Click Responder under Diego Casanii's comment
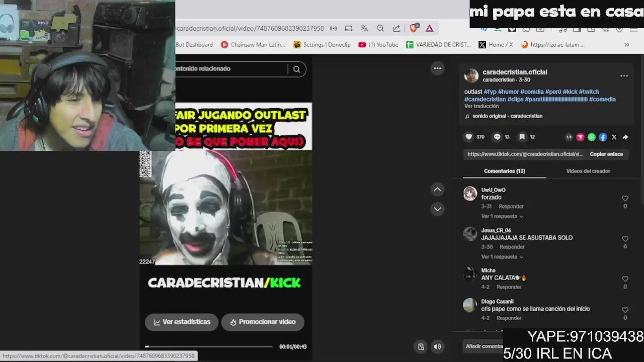This screenshot has width=644, height=362. pos(509,318)
